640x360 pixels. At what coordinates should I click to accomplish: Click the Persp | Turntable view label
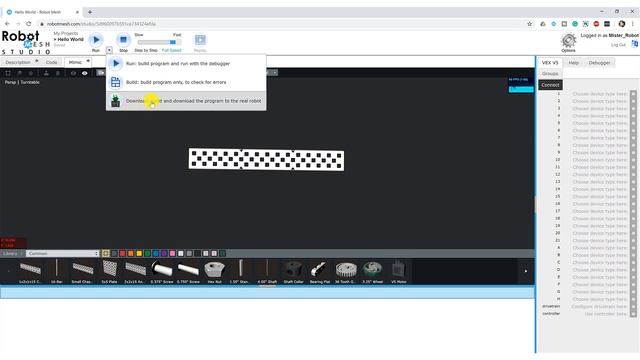22,82
